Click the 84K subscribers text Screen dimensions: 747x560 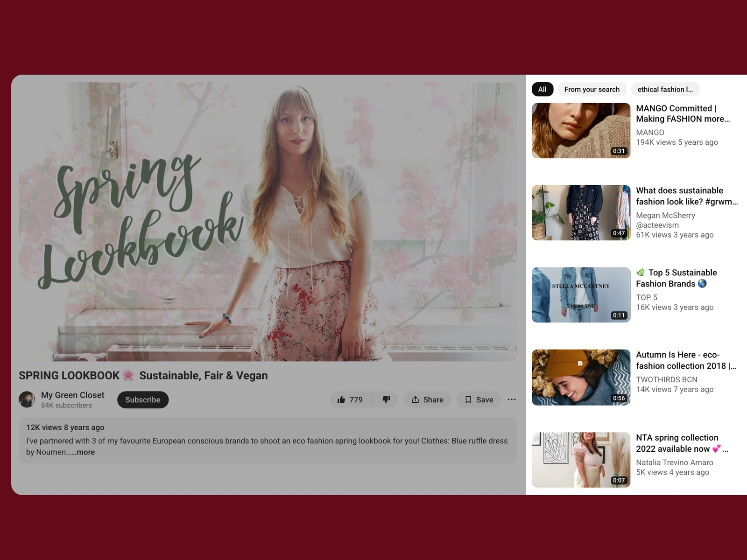[67, 405]
